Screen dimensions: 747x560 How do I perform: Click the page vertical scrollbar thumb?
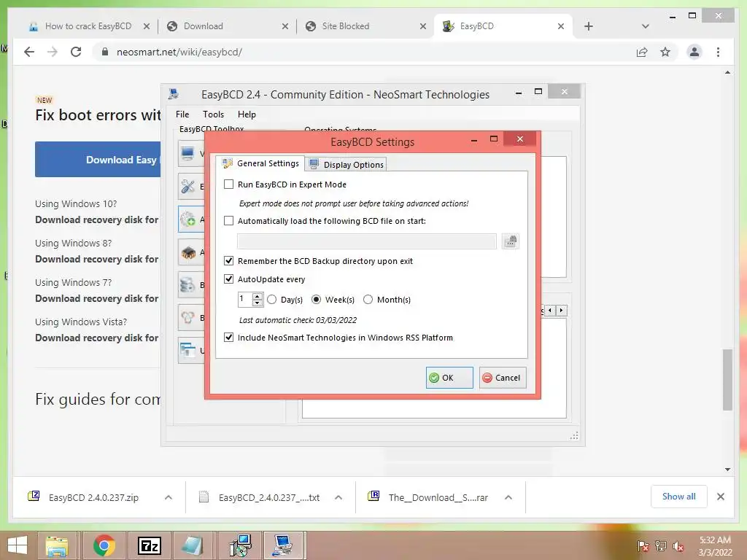(727, 379)
